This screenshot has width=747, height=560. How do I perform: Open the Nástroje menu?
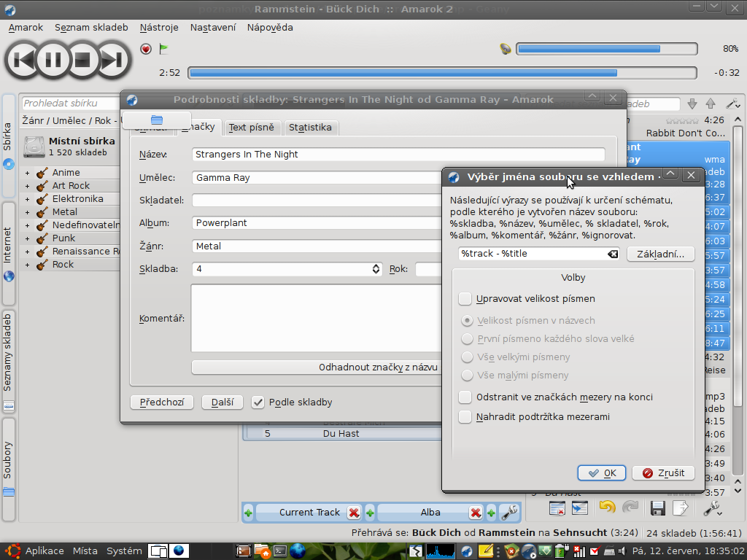click(159, 28)
